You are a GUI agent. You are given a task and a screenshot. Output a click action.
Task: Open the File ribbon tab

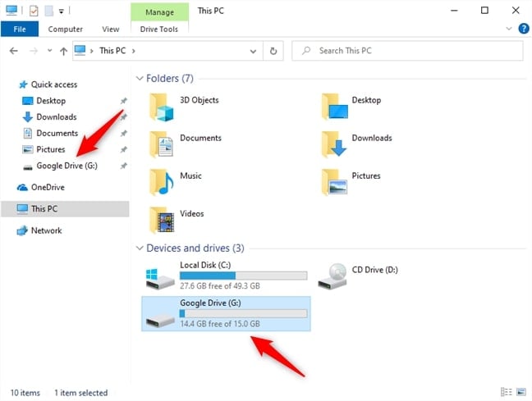[20, 30]
